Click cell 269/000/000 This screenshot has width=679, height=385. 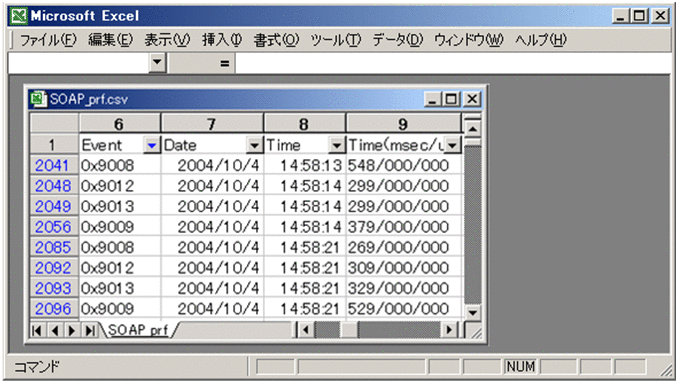tap(404, 247)
